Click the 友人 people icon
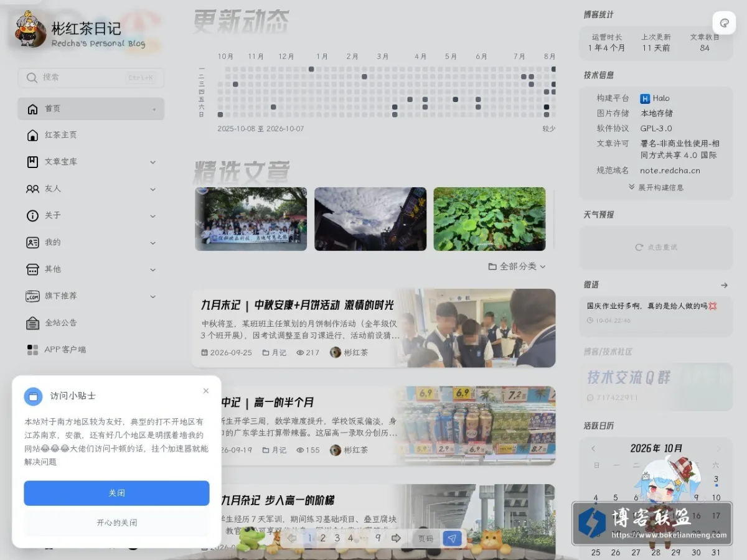The height and width of the screenshot is (560, 747). tap(32, 189)
